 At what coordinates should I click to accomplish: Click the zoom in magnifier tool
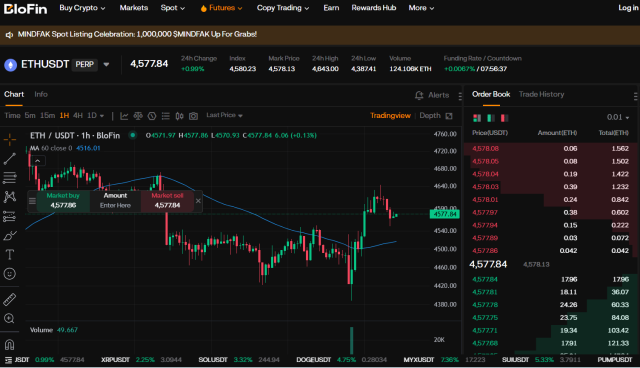click(9, 318)
